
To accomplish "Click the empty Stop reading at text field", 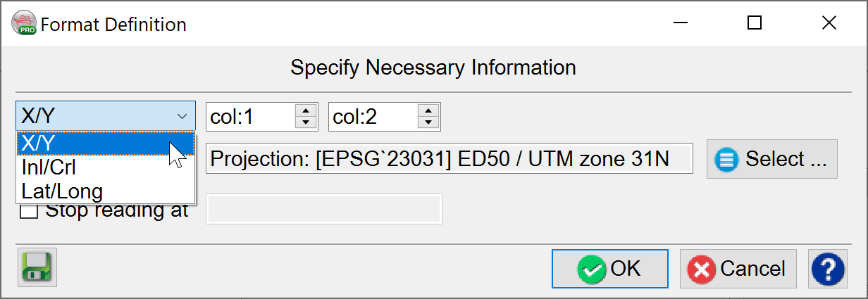I will [324, 210].
